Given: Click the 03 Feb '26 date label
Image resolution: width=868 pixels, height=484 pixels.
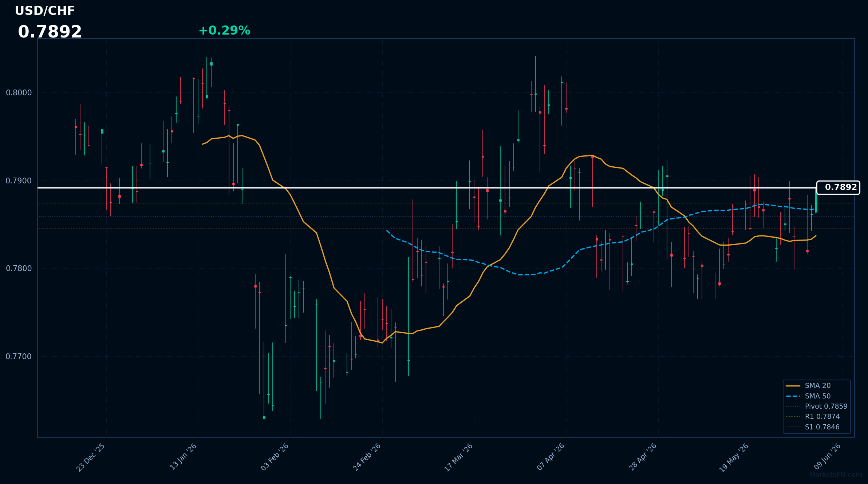Looking at the screenshot, I should (x=275, y=457).
